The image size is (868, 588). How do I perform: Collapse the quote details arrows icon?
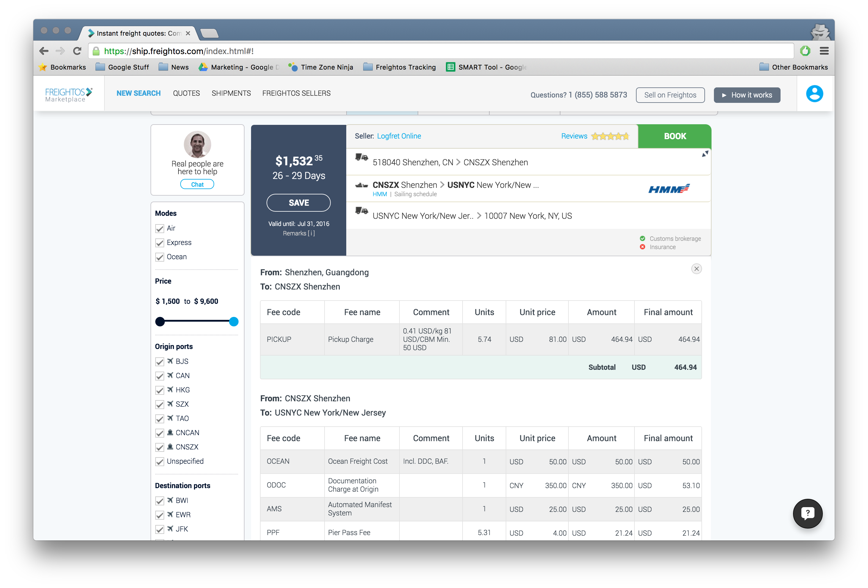(705, 154)
